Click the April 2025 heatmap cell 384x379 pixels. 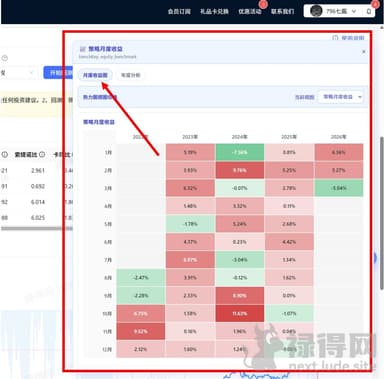[x=289, y=206]
